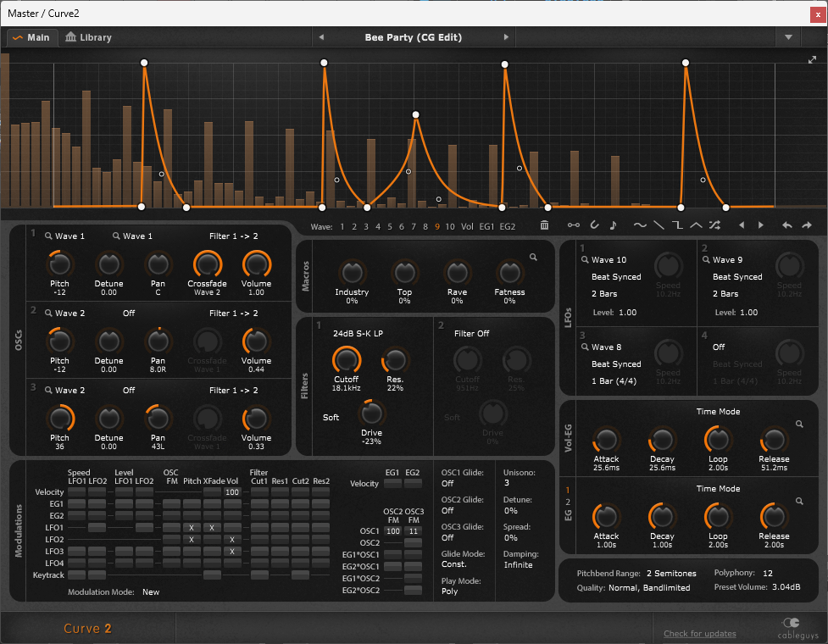Click the link-points icon in wave toolbar

click(574, 225)
